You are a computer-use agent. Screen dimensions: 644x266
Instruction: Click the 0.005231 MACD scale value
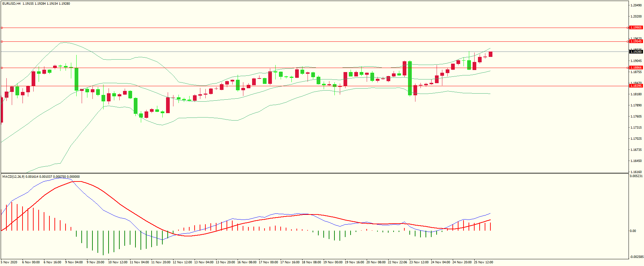[x=636, y=176]
